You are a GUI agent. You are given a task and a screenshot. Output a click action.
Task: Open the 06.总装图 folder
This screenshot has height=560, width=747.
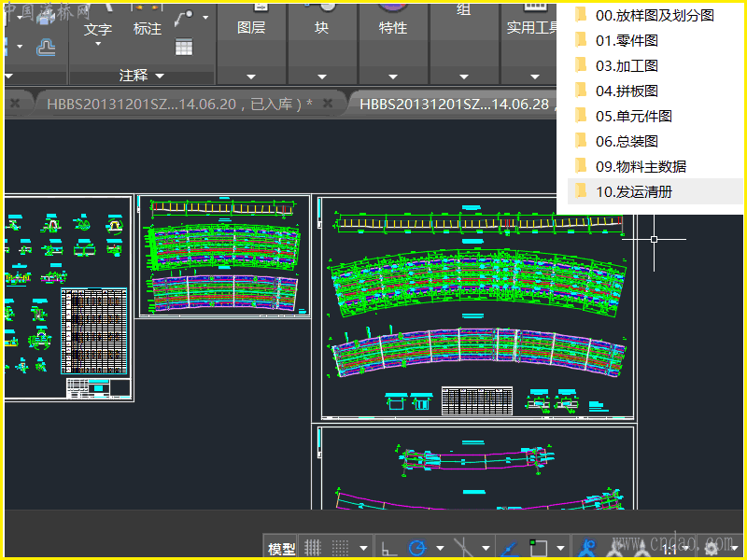pyautogui.click(x=627, y=141)
